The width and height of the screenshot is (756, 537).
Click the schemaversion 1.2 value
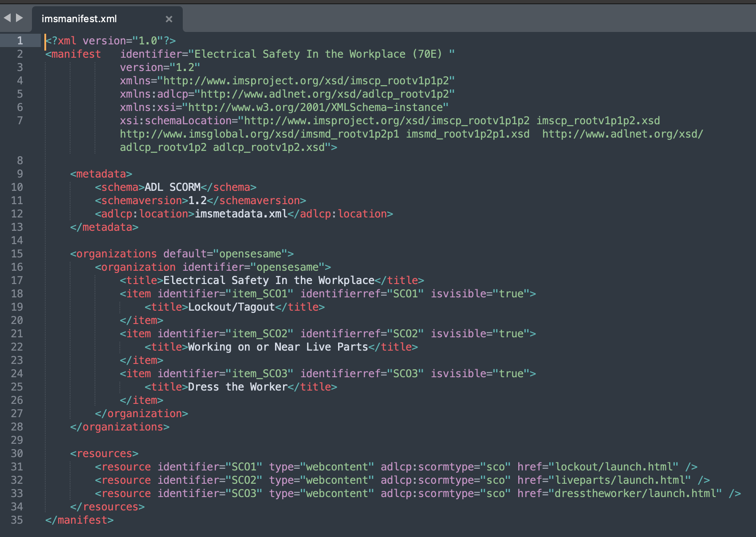pyautogui.click(x=197, y=201)
